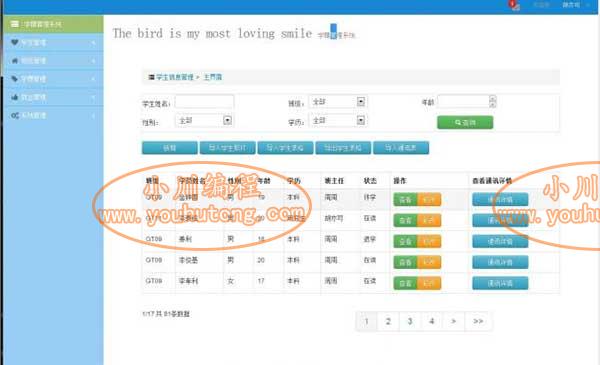Open the gears icon system menu
The height and width of the screenshot is (365, 600).
pyautogui.click(x=53, y=115)
